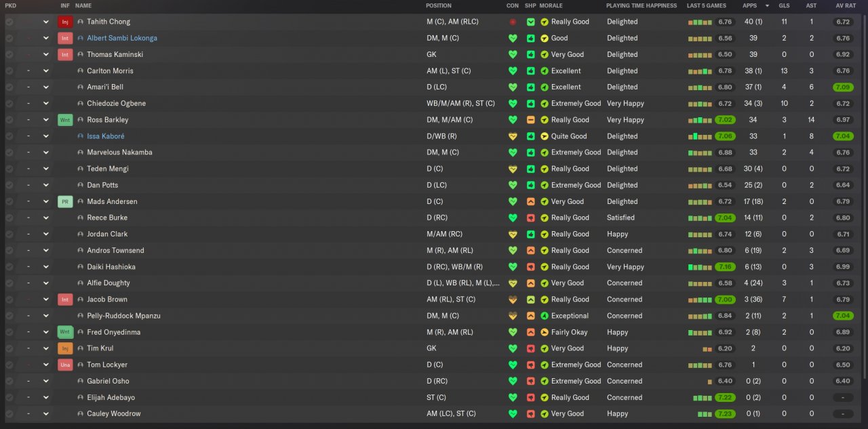Click Elijah Adebayo's last 5 games form bars

point(703,397)
